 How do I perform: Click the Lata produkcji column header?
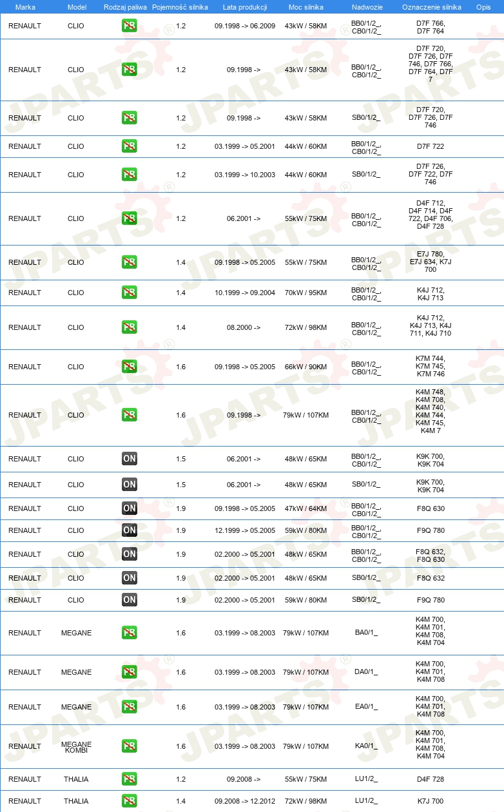pos(245,7)
